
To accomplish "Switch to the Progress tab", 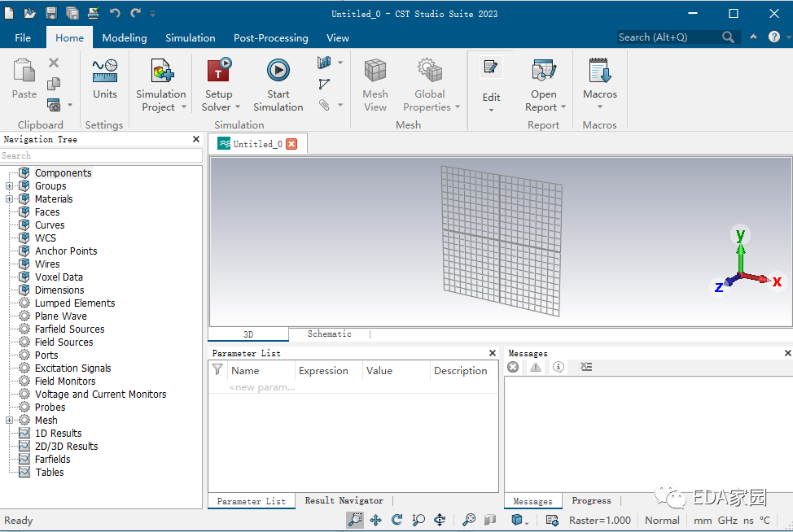I will [591, 500].
